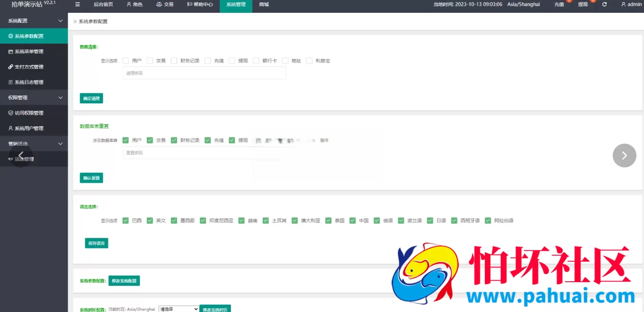Open the 请选择 timezone dropdown
Screen dimensions: 644x312
(179, 309)
